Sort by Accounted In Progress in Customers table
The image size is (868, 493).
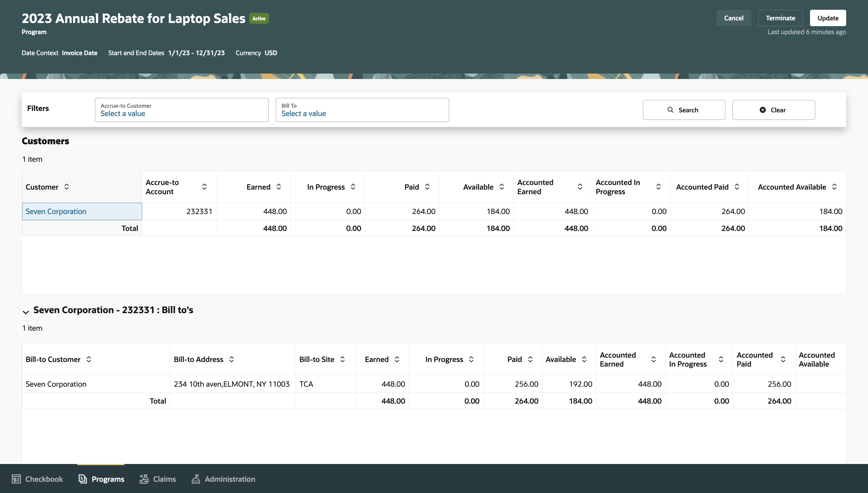[658, 186]
